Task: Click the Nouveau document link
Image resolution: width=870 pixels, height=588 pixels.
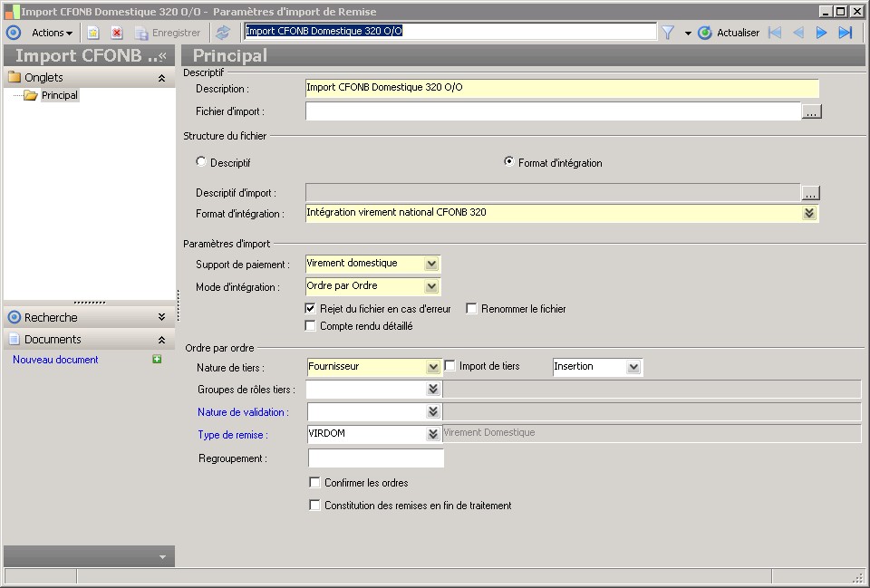Action: (55, 360)
